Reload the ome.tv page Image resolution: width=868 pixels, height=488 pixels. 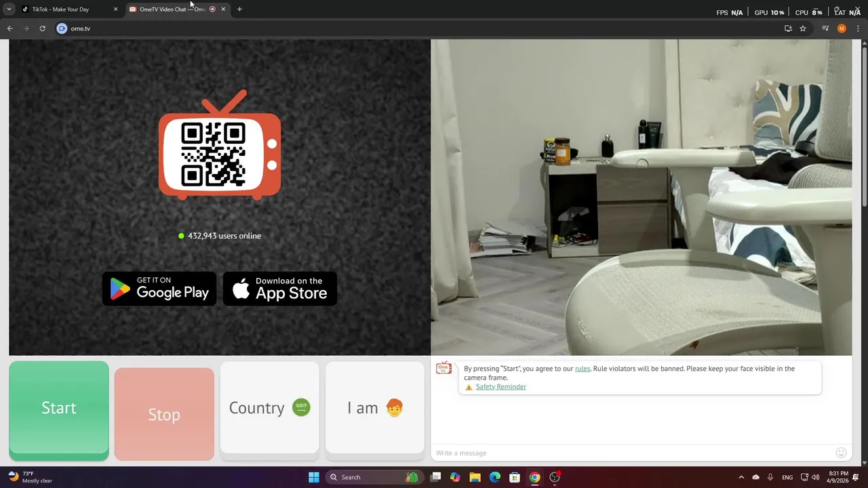tap(42, 28)
